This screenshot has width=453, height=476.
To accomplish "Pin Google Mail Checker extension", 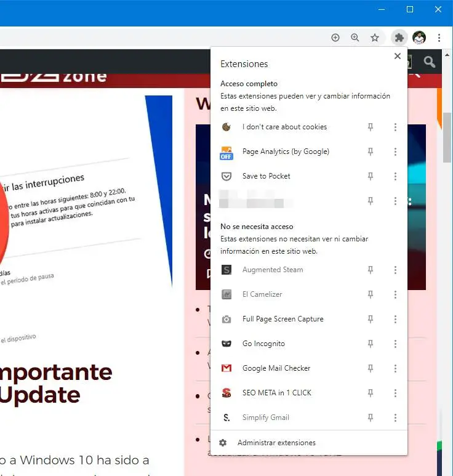I will pyautogui.click(x=370, y=368).
